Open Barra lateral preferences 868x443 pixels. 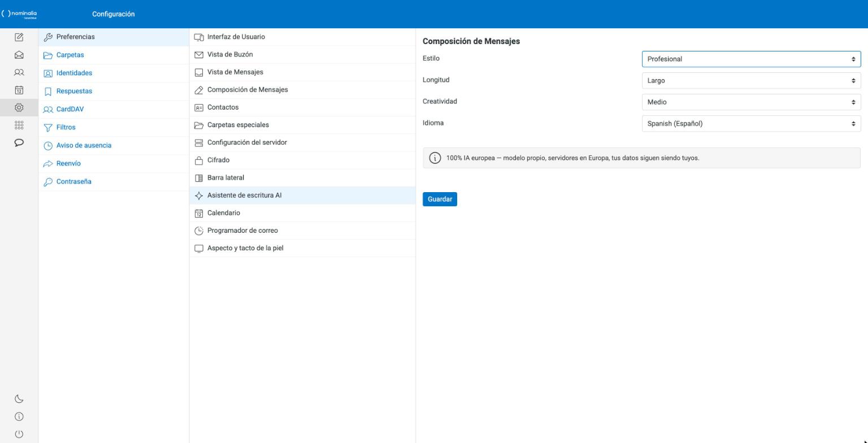(x=302, y=177)
